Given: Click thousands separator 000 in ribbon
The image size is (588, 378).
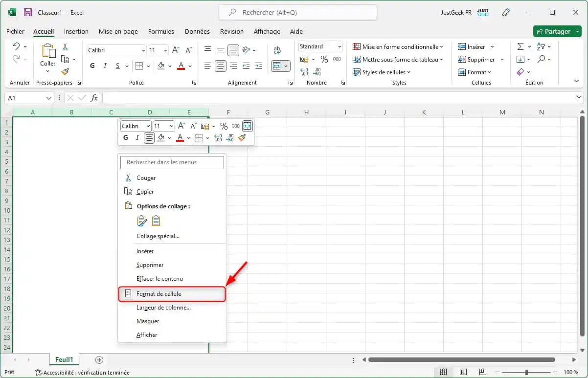Looking at the screenshot, I should point(337,59).
